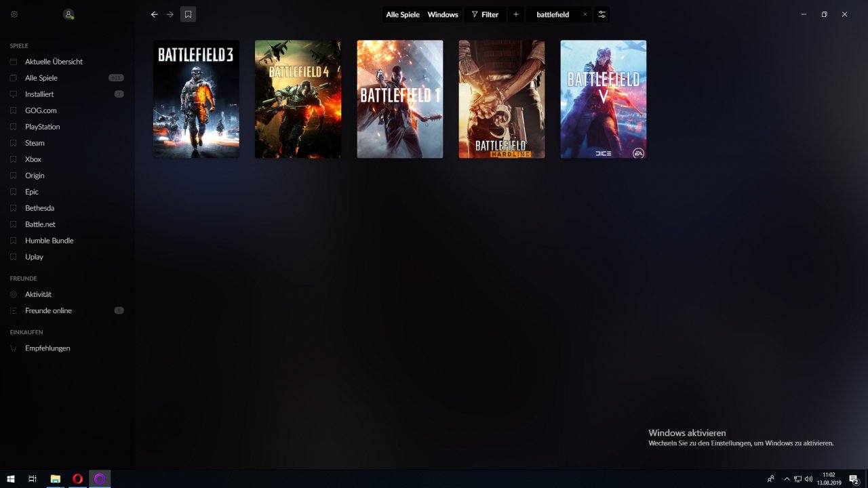
Task: Open Task View in the taskbar
Action: tap(32, 479)
